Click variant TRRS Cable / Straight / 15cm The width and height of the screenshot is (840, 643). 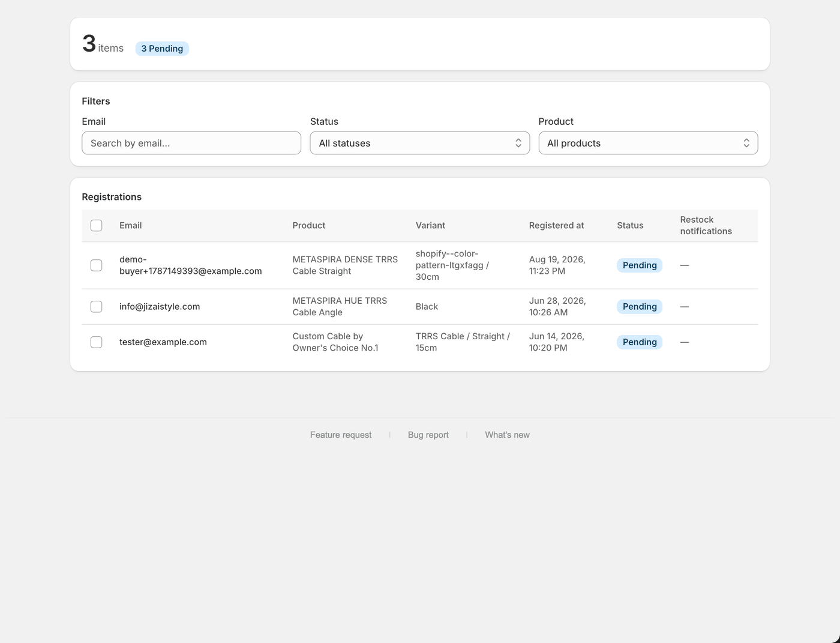point(463,342)
